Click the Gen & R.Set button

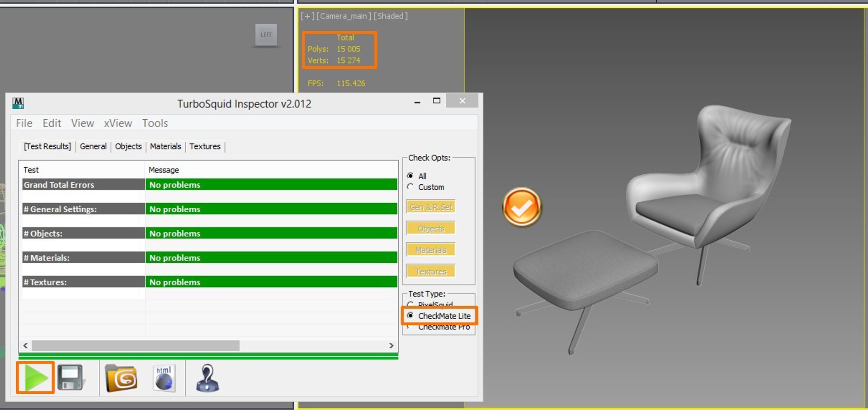431,207
